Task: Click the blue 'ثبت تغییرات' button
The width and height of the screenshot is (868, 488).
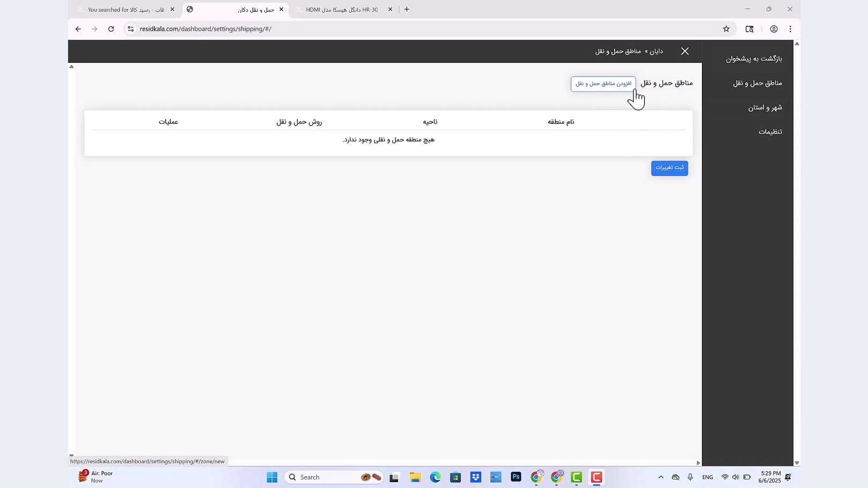Action: coord(670,168)
